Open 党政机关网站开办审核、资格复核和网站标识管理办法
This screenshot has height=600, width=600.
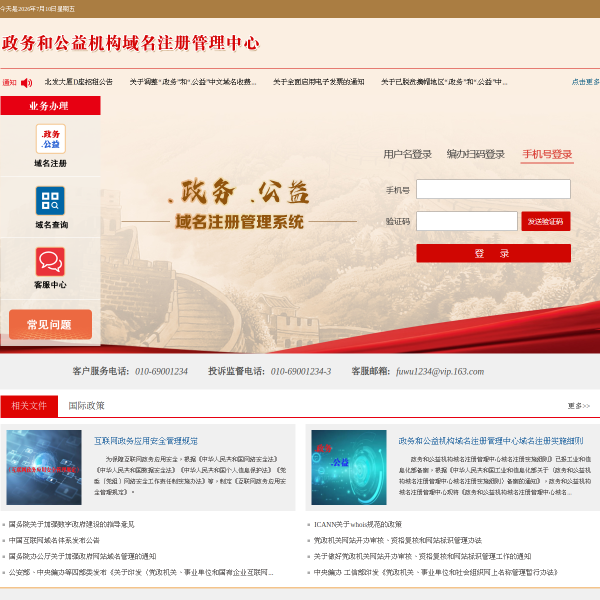pos(398,540)
